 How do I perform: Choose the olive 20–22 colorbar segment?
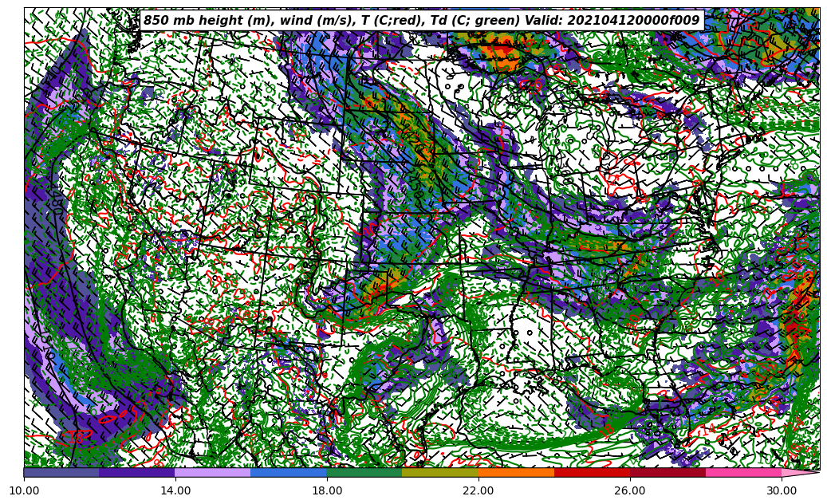pyautogui.click(x=440, y=472)
